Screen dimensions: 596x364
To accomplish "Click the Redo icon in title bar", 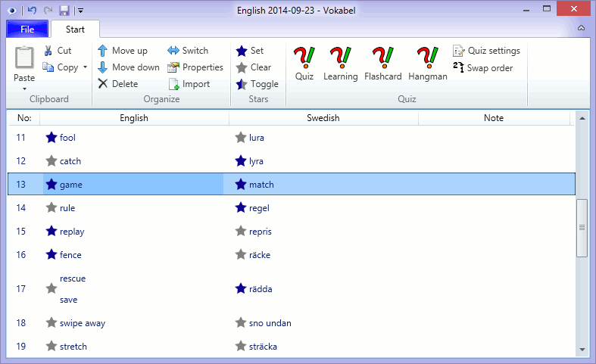I will [48, 11].
